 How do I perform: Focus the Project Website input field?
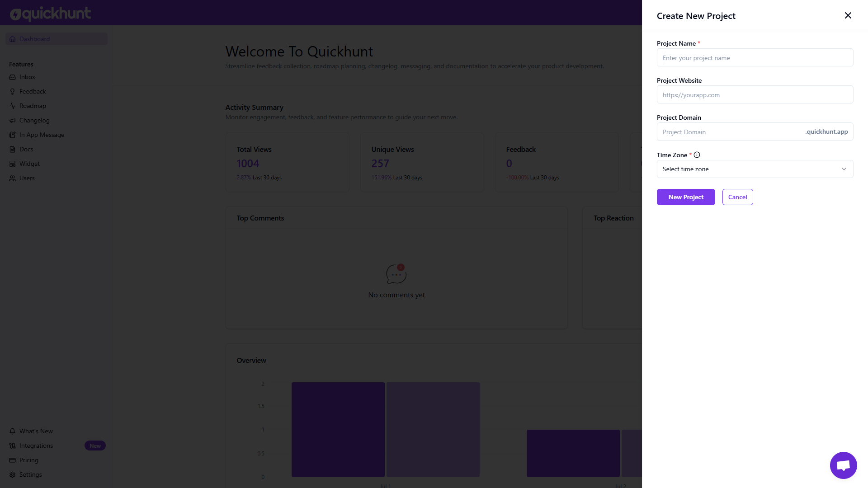755,94
